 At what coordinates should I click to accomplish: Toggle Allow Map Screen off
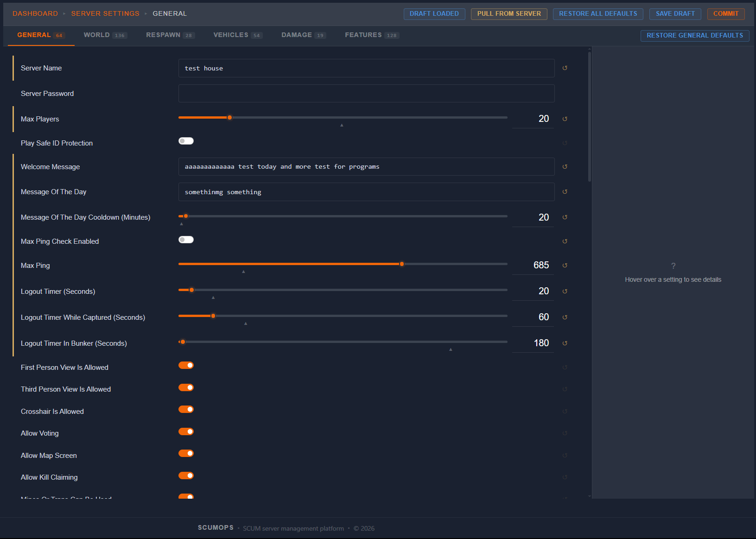point(186,453)
